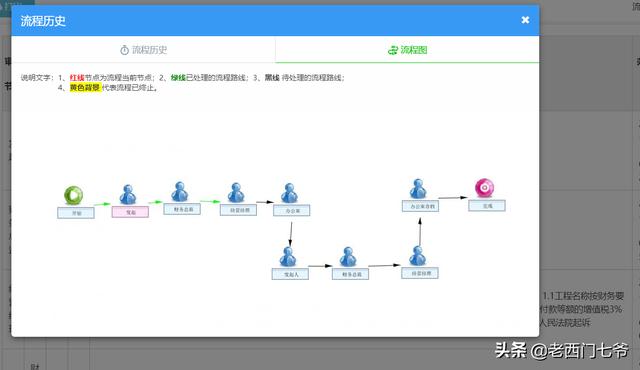Click the 办公室主任 person icon
The height and width of the screenshot is (370, 640).
(x=418, y=189)
